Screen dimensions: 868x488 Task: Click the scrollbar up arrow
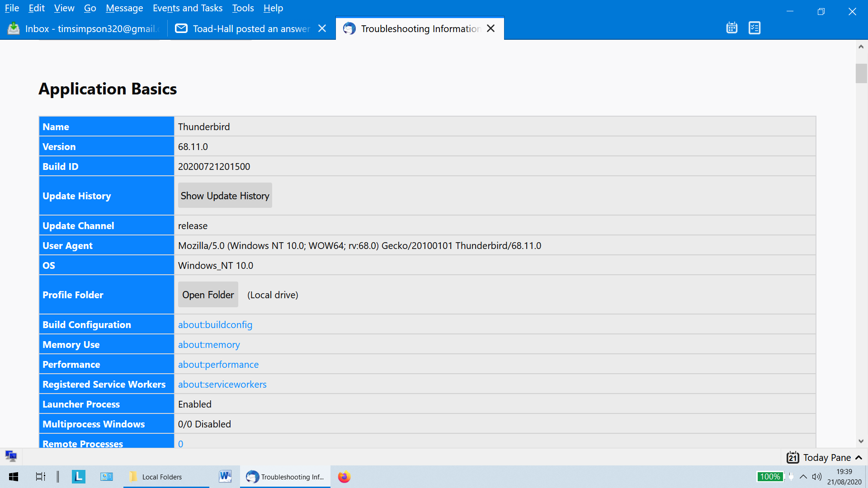[861, 47]
